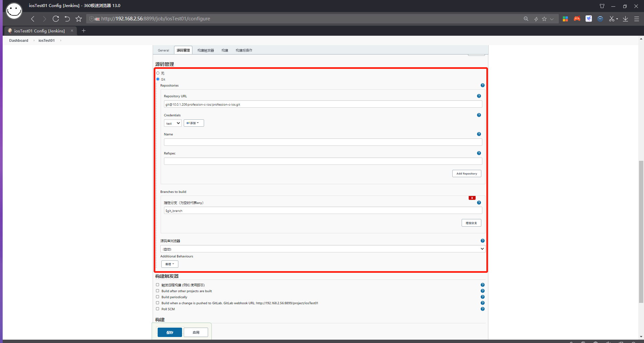Open the blue ad-block shield extension
The image size is (644, 343).
(x=600, y=19)
